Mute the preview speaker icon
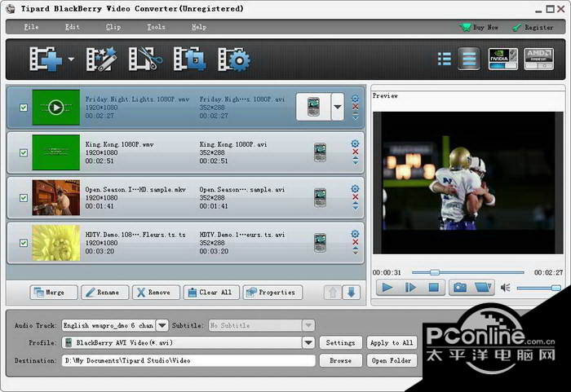The width and height of the screenshot is (571, 392). click(505, 288)
